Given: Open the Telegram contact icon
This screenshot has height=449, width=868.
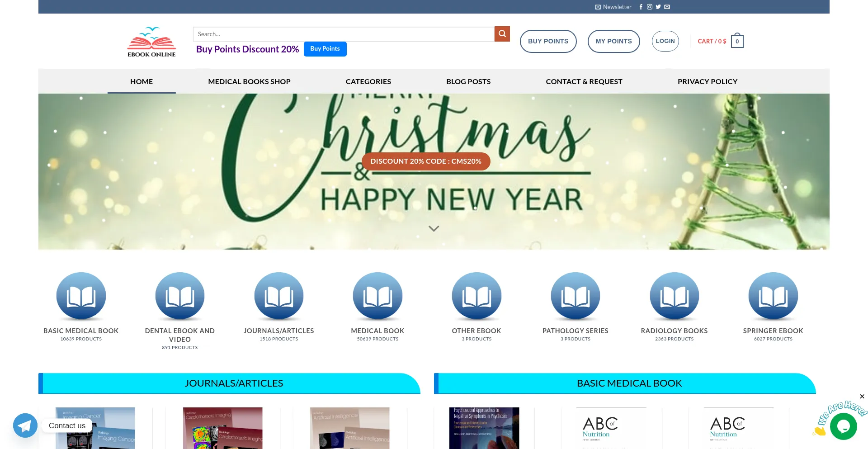Looking at the screenshot, I should pos(25,425).
